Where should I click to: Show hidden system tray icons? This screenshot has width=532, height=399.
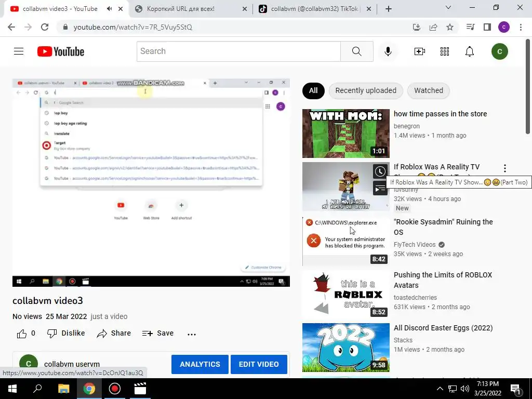(x=440, y=389)
